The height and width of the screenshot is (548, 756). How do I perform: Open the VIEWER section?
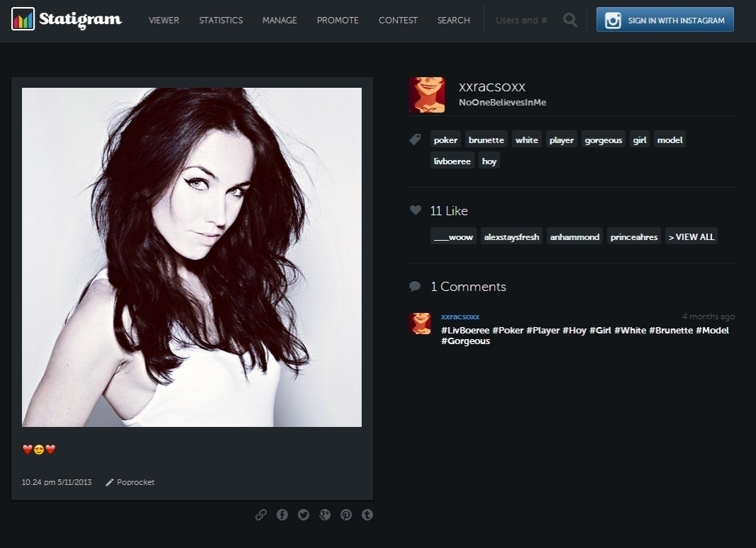(164, 21)
